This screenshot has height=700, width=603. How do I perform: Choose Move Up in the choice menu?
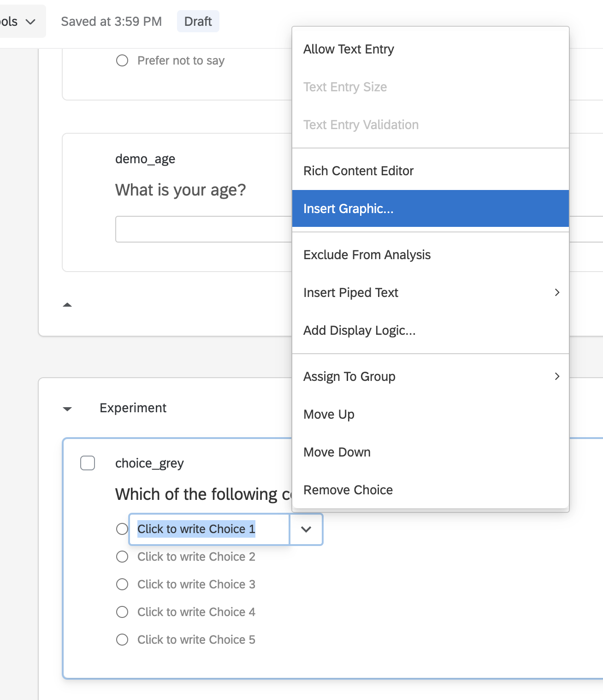pos(430,415)
